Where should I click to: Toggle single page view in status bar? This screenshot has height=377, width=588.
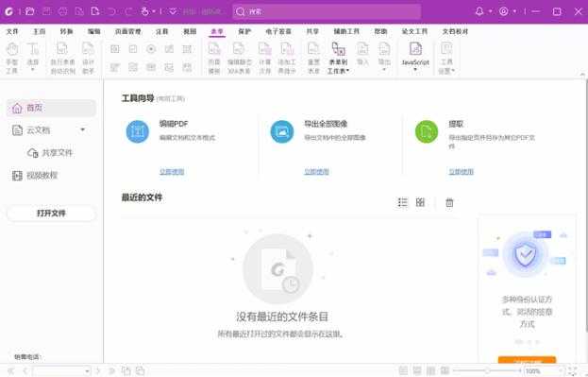(x=403, y=371)
